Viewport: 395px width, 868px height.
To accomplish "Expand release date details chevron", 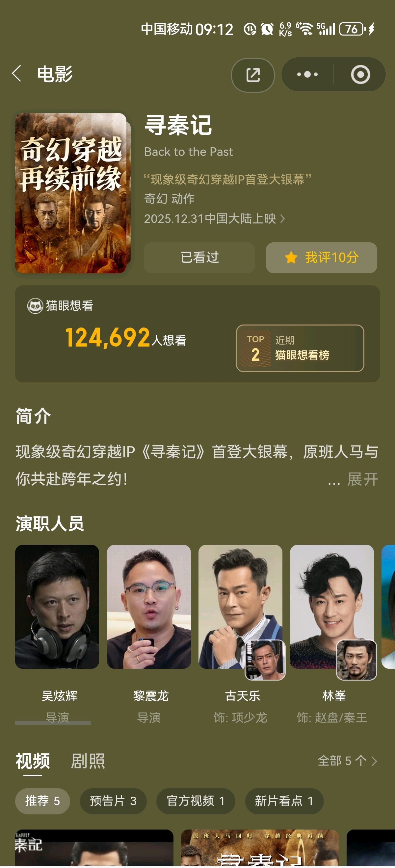I will click(283, 219).
